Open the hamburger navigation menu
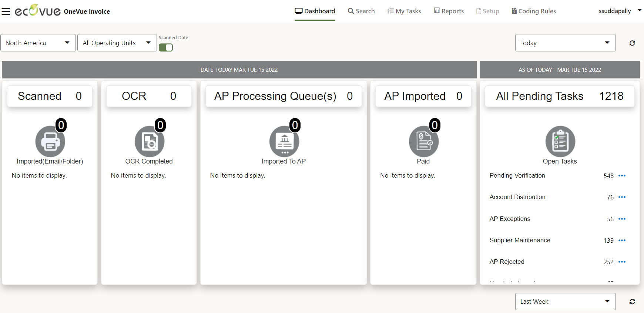Image resolution: width=644 pixels, height=313 pixels. point(6,11)
